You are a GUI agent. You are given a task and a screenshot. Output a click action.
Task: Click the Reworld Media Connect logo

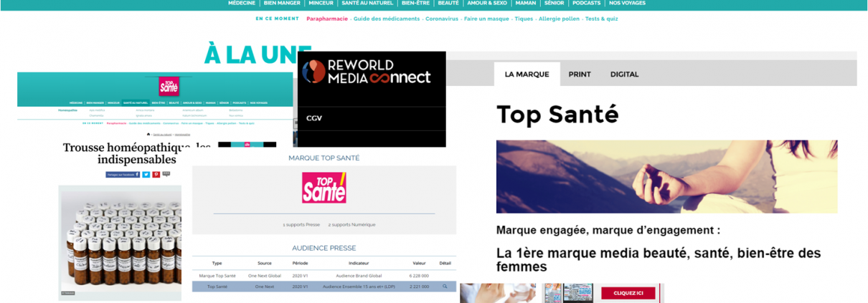pos(366,72)
